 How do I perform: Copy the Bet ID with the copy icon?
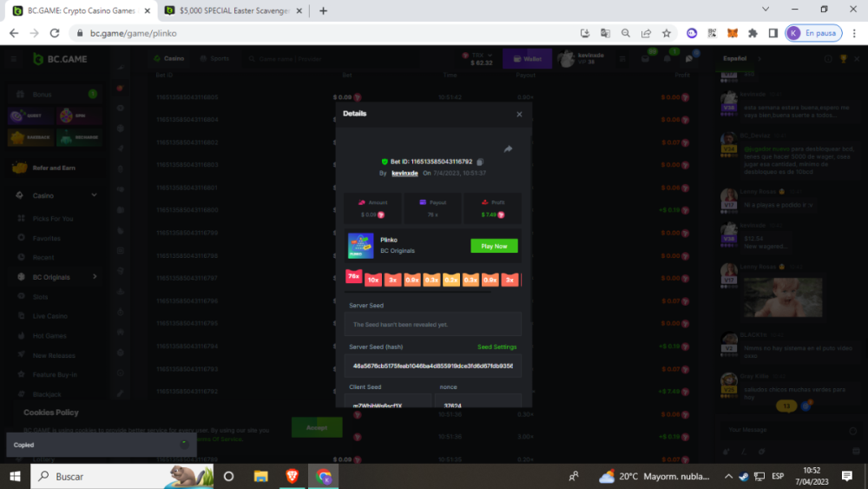click(480, 162)
